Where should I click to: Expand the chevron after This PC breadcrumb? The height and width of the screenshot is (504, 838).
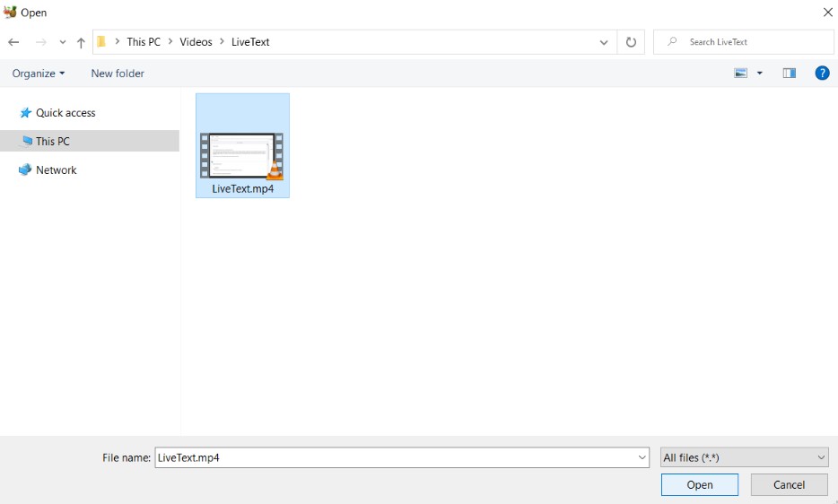point(170,41)
